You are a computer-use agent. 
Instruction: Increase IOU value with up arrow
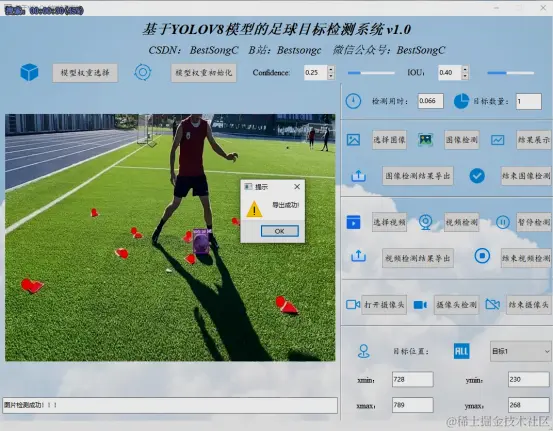coord(465,69)
